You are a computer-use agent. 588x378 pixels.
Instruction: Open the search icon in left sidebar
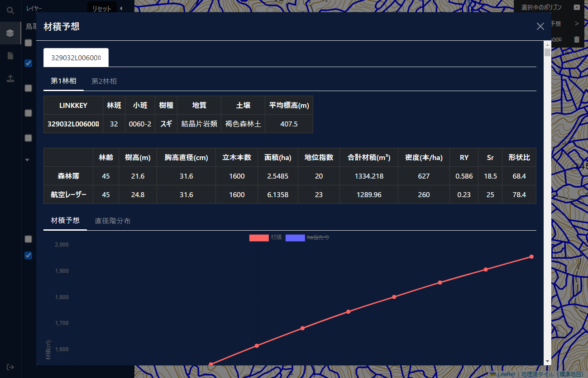coord(10,10)
